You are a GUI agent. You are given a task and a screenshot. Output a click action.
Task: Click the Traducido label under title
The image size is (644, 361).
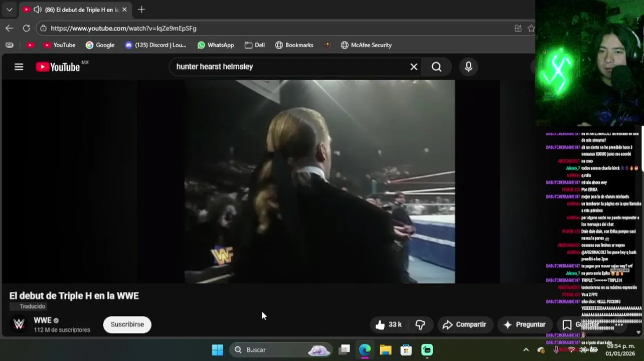[x=33, y=306]
